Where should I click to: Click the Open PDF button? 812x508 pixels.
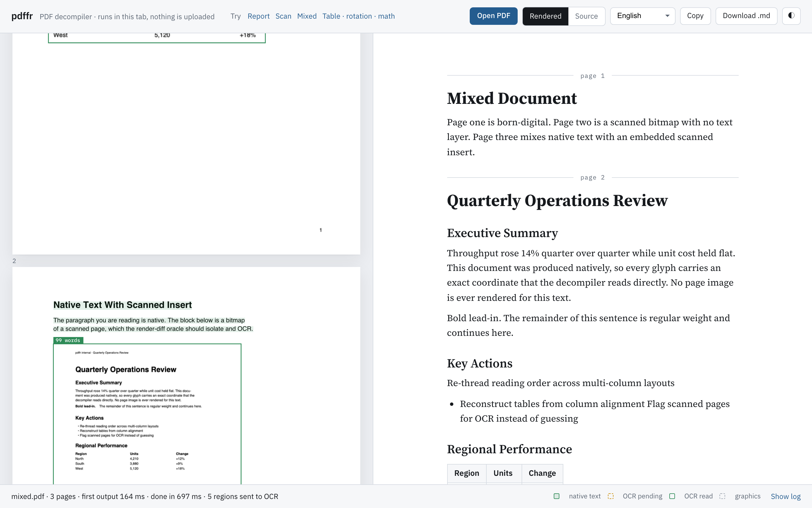point(493,16)
